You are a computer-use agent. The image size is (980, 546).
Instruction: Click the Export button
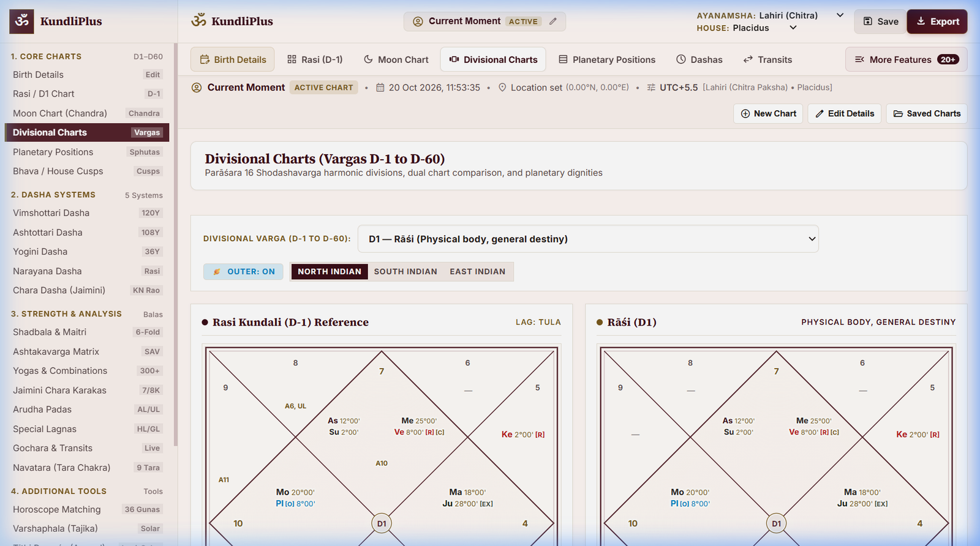click(937, 21)
